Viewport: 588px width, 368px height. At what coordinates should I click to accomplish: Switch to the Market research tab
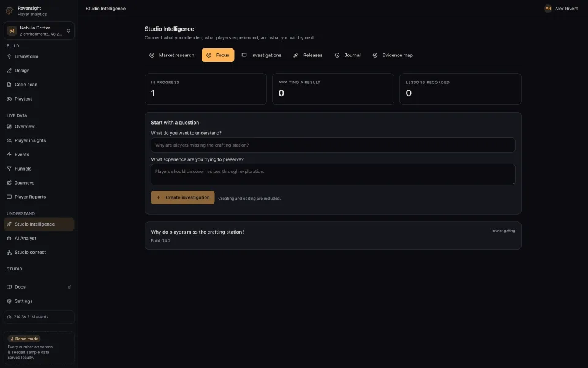(x=171, y=55)
